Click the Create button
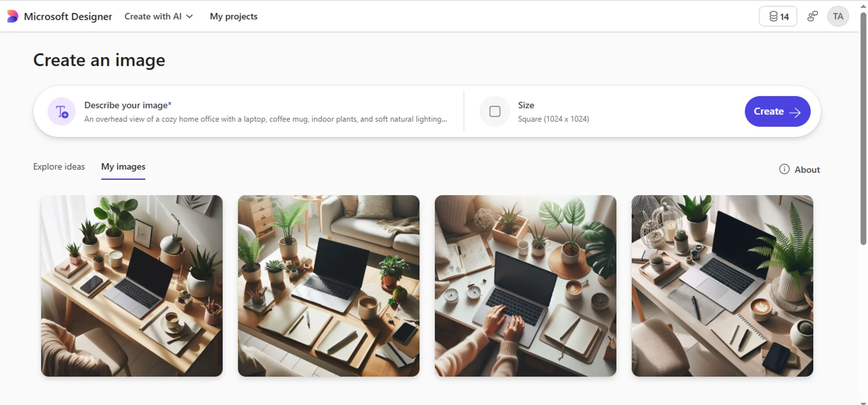This screenshot has height=405, width=868. point(777,111)
